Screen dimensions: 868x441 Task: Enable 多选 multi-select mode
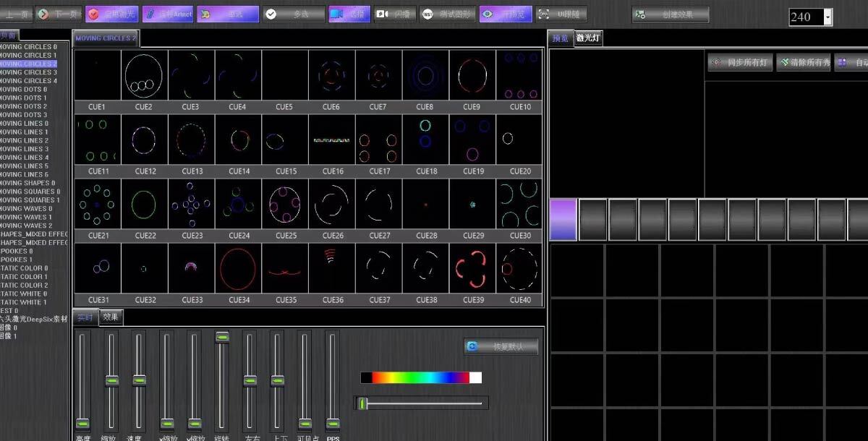pos(293,14)
